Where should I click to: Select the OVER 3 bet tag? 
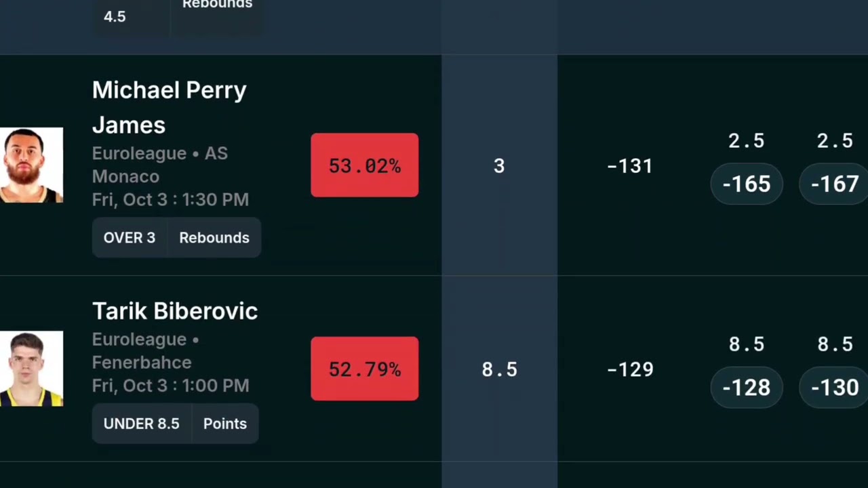click(x=129, y=238)
